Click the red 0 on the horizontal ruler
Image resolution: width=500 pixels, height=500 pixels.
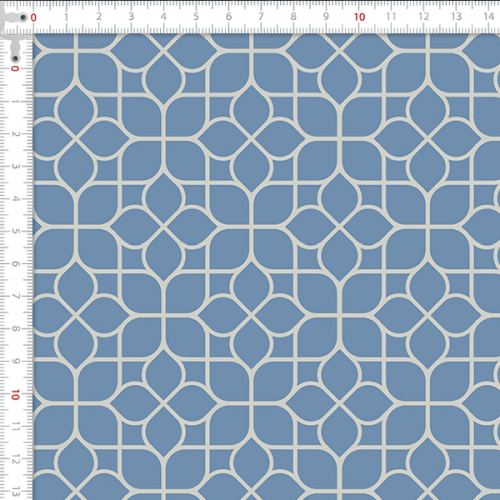(33, 18)
